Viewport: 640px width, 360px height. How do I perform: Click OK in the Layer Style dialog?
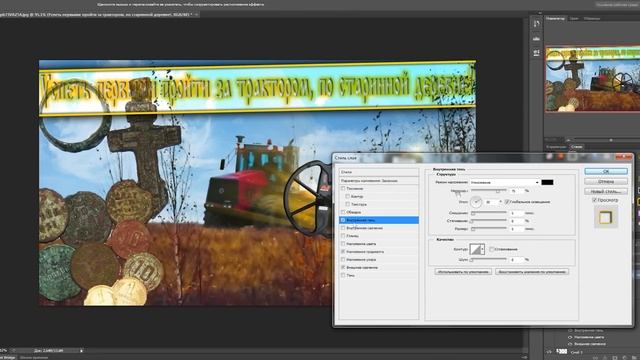[606, 171]
